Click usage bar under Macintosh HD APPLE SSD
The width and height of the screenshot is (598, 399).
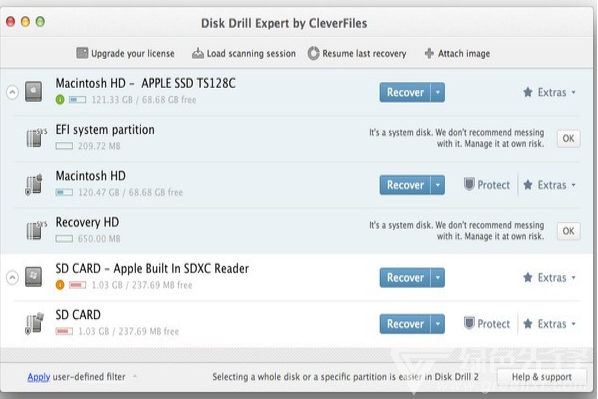coord(77,100)
